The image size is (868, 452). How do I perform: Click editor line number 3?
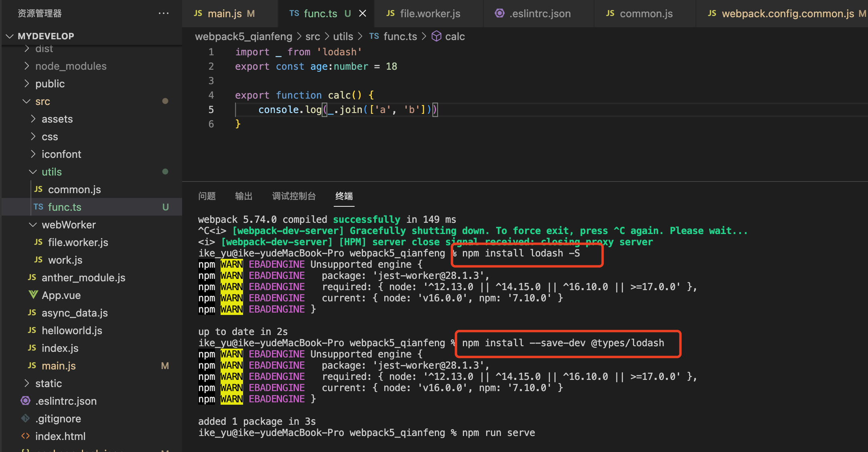click(x=211, y=81)
